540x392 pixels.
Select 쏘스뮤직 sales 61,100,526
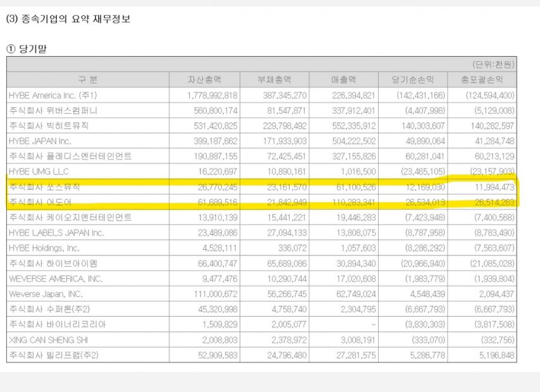pos(356,187)
